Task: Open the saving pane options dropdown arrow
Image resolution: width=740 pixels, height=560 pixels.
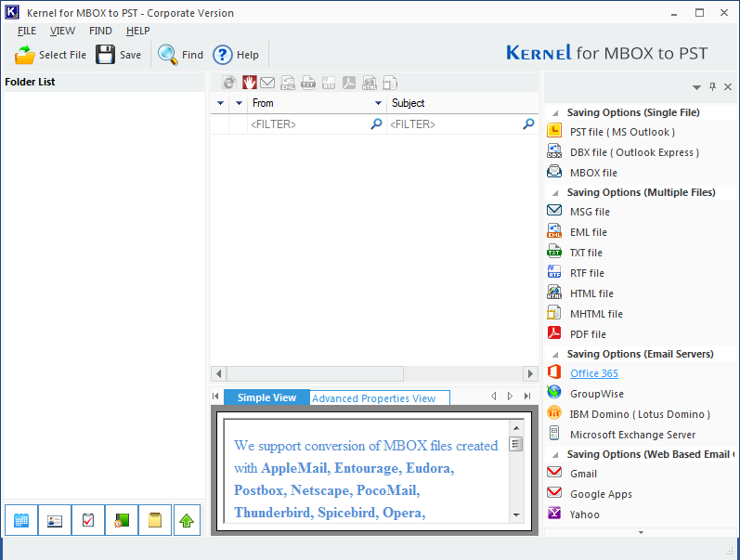Action: pyautogui.click(x=696, y=87)
